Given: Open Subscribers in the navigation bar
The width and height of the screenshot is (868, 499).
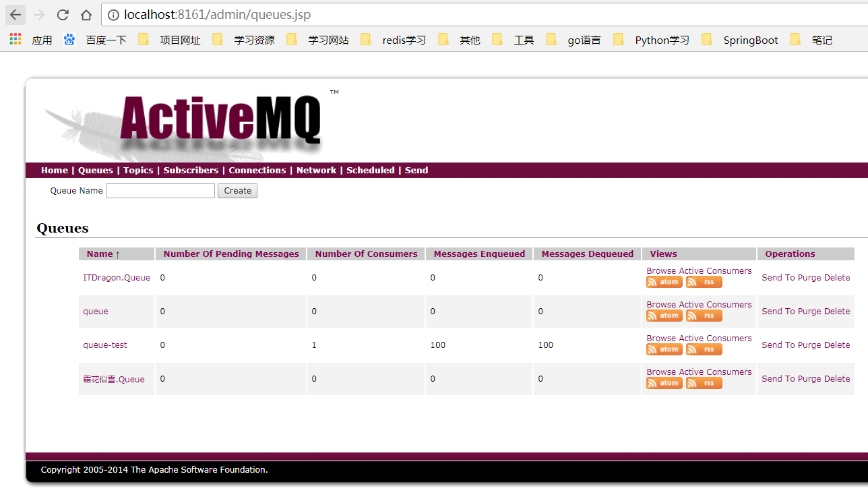Looking at the screenshot, I should click(x=191, y=171).
